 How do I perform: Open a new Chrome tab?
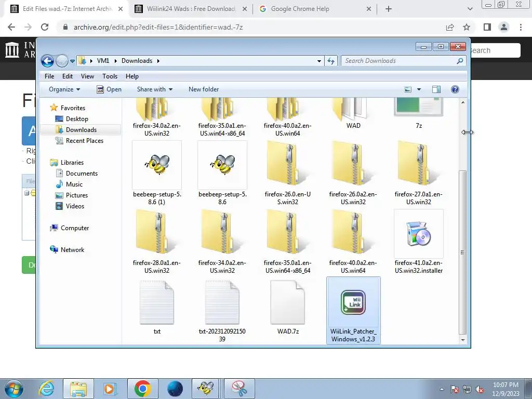coord(389,9)
